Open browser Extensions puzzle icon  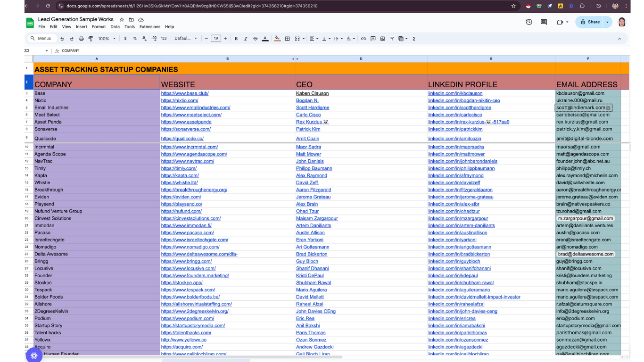click(x=582, y=6)
